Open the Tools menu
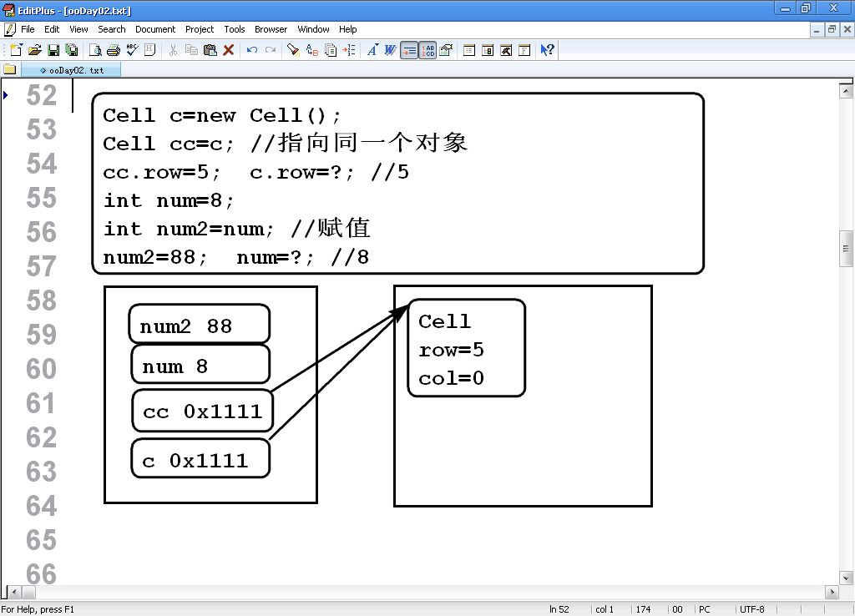Image resolution: width=855 pixels, height=616 pixels. 235,29
